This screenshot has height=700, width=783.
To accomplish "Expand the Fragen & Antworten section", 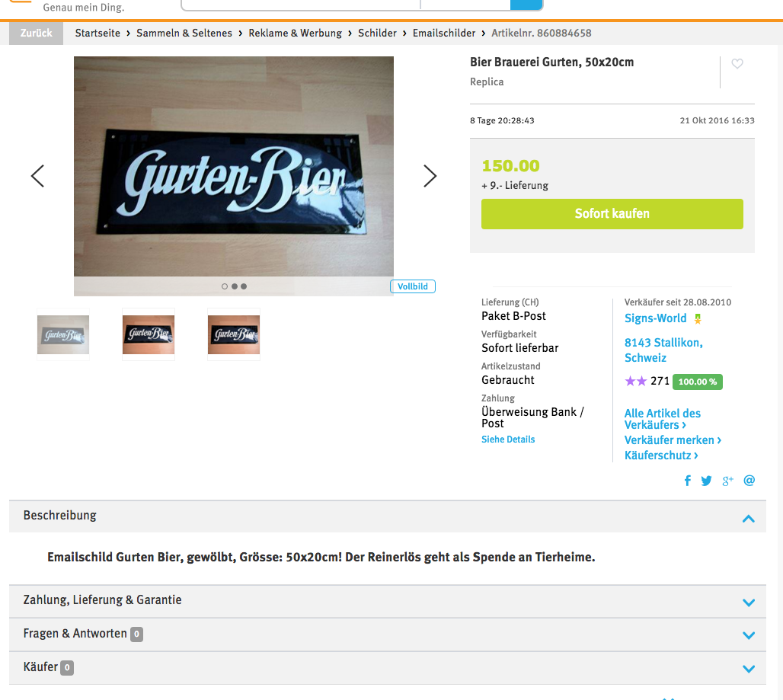I will (387, 634).
